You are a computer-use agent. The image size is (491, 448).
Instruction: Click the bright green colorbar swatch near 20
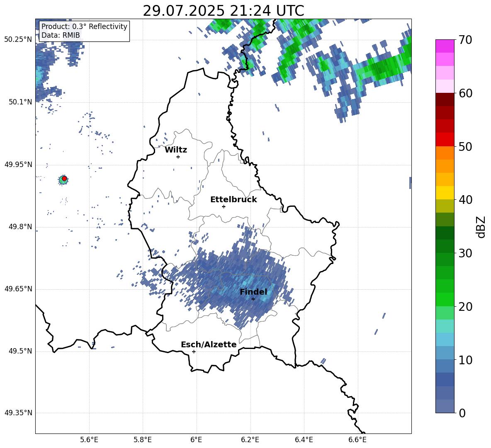tap(445, 299)
